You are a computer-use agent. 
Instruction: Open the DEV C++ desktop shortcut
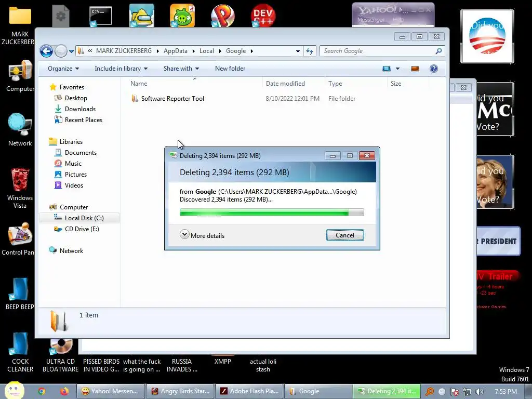[x=263, y=16]
